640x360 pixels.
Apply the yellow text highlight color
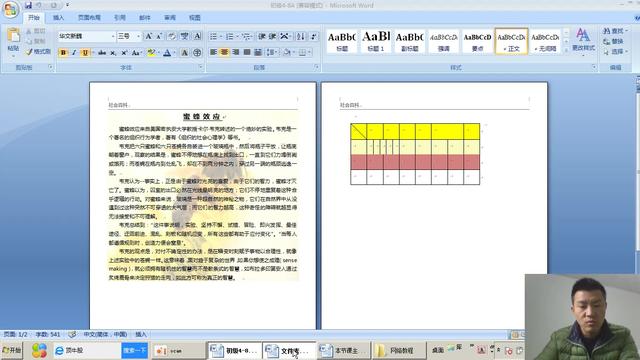(x=150, y=53)
